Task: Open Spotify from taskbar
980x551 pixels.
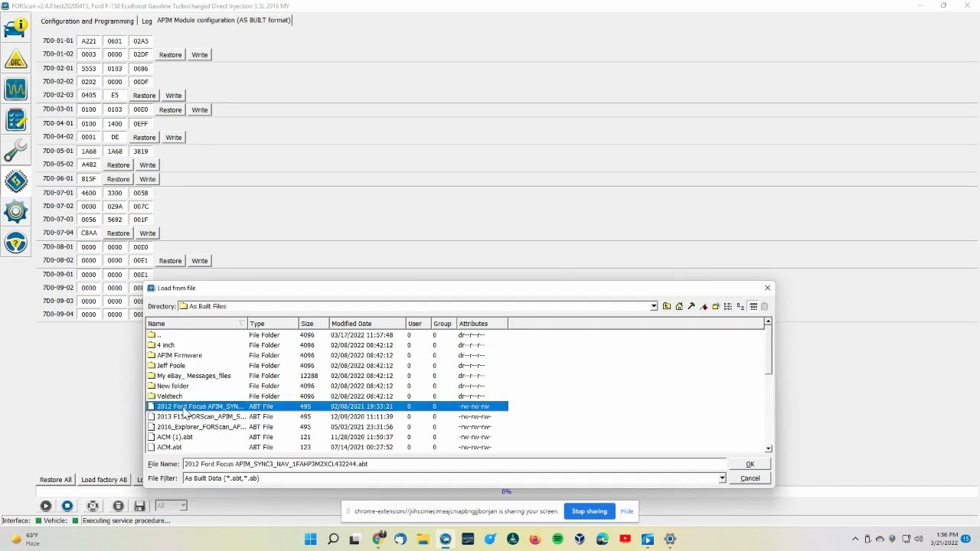Action: tap(557, 540)
